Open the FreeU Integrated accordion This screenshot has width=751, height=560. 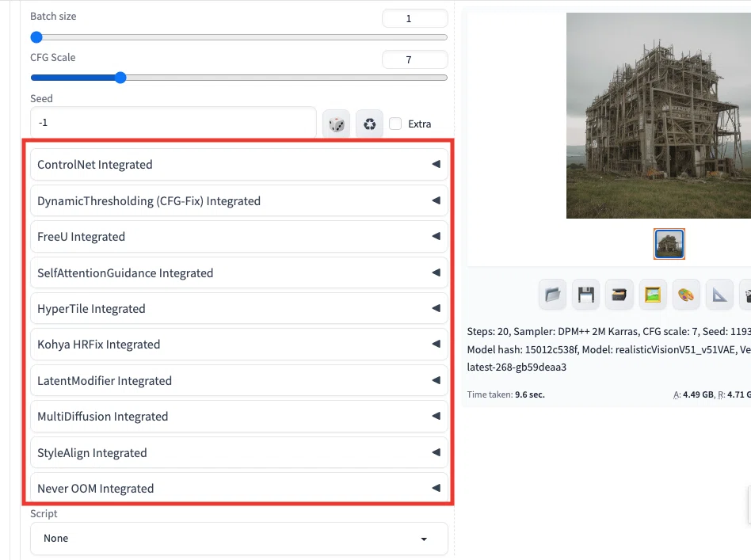pos(239,237)
